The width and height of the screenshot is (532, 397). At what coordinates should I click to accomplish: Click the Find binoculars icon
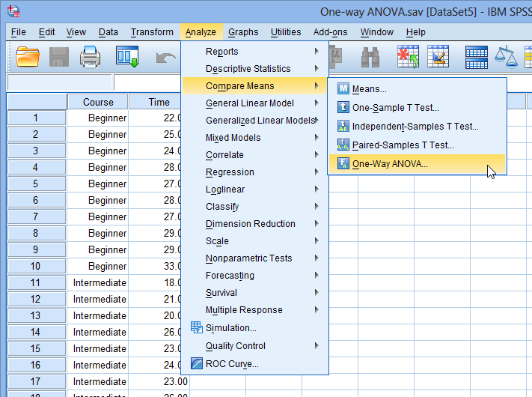pyautogui.click(x=370, y=57)
